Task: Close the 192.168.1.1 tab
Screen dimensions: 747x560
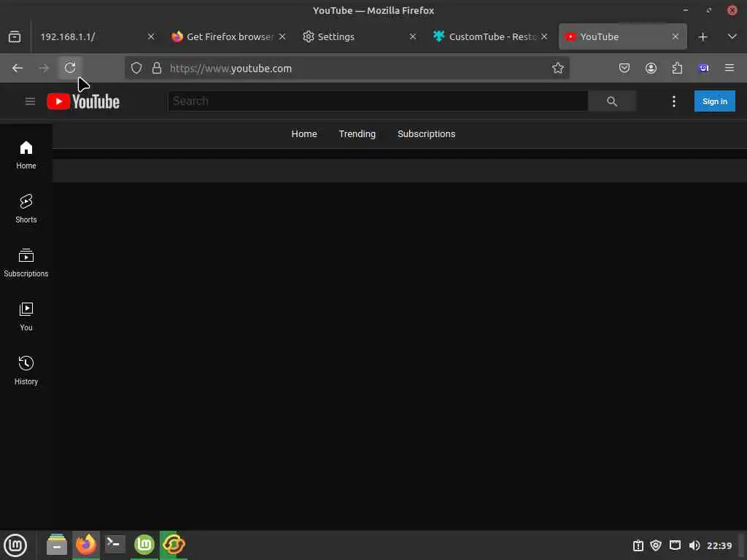Action: click(x=150, y=36)
